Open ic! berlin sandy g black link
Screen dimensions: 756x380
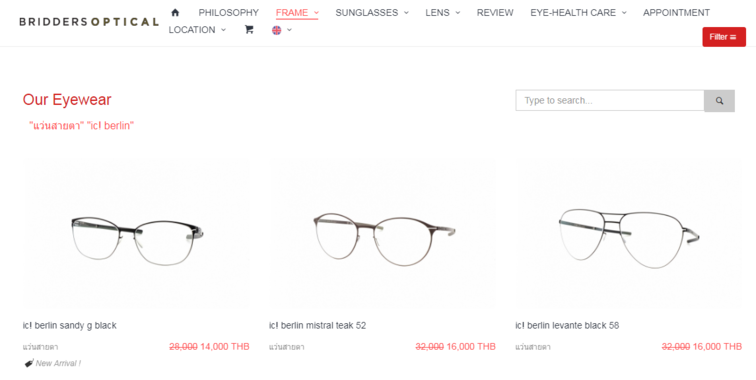tap(69, 326)
